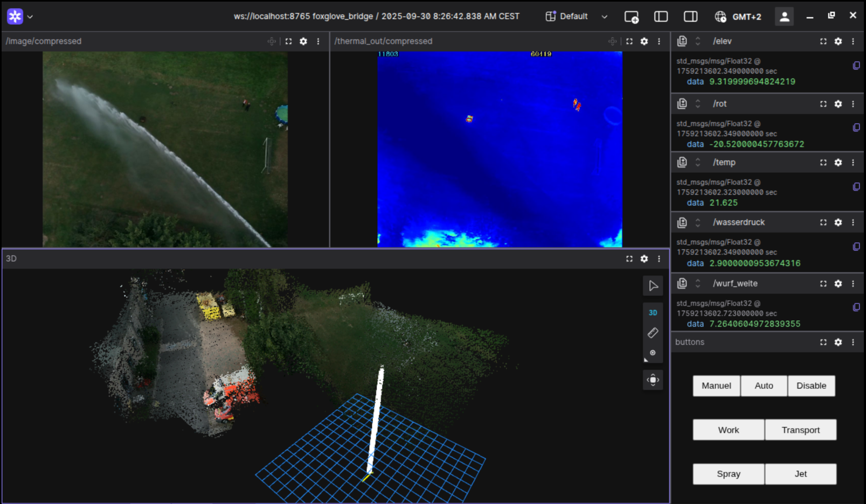Copy the /elev message data
This screenshot has height=504, width=866.
point(856,66)
